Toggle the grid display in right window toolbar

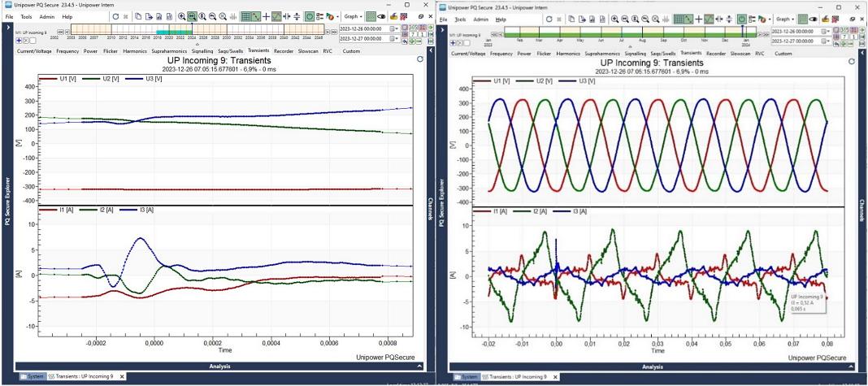point(679,19)
